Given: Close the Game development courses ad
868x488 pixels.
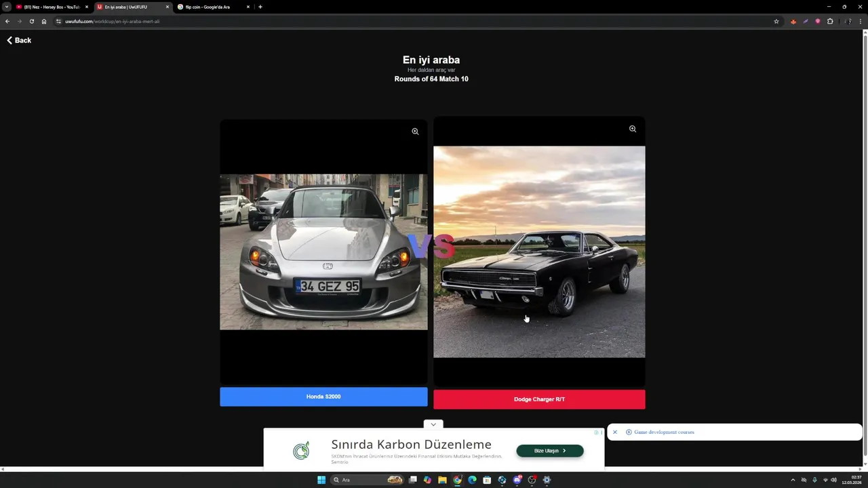Looking at the screenshot, I should tap(615, 432).
